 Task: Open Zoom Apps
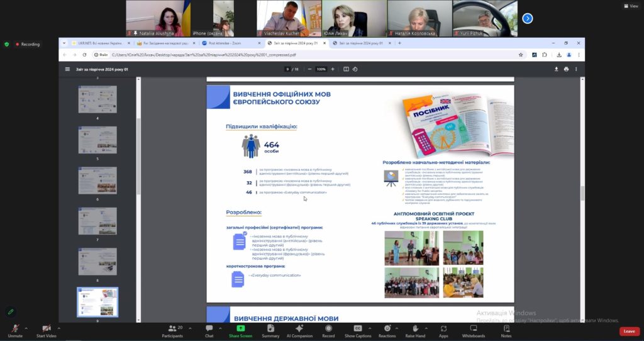click(x=443, y=331)
